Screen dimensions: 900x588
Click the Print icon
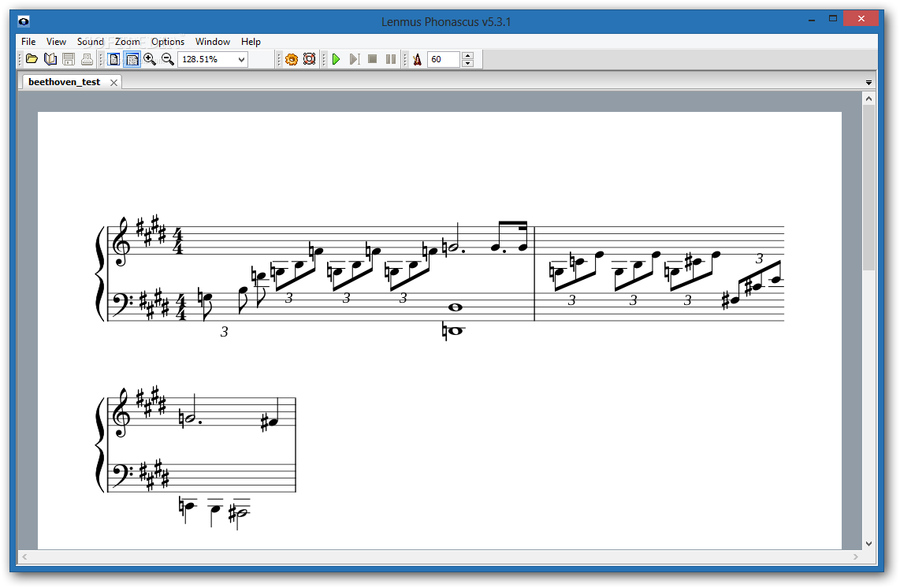87,59
